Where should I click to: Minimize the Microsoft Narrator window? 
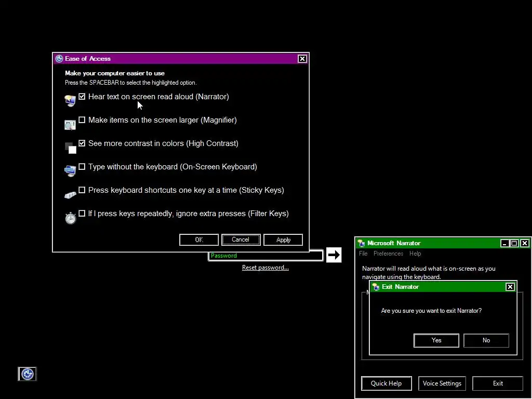click(x=504, y=243)
